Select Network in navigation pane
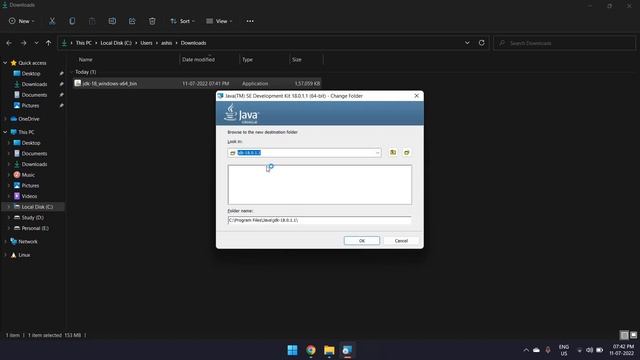 pyautogui.click(x=28, y=242)
